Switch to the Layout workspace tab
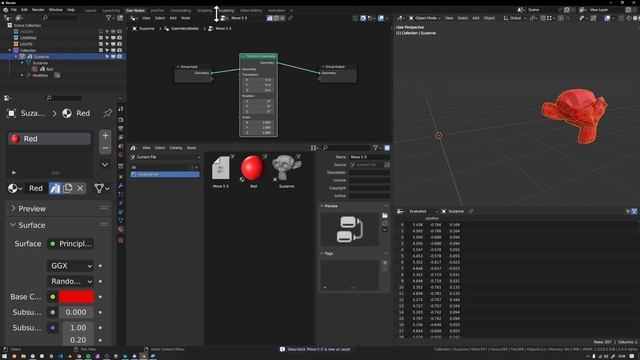 tap(91, 10)
